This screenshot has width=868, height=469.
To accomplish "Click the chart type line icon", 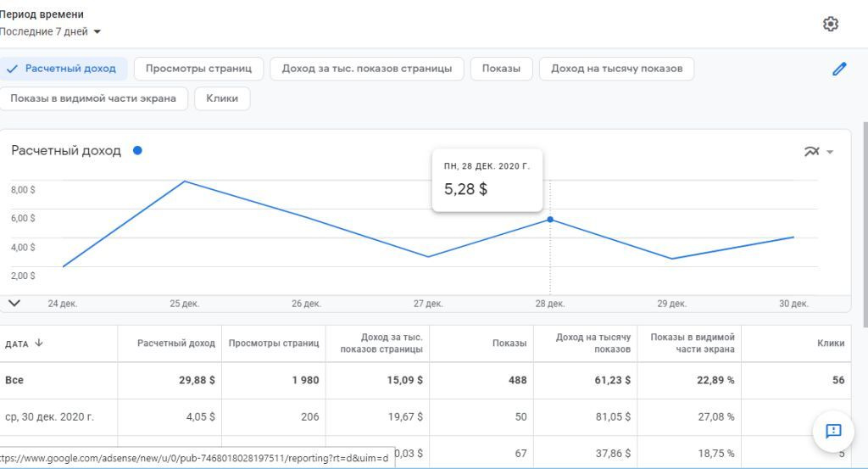I will coord(811,152).
